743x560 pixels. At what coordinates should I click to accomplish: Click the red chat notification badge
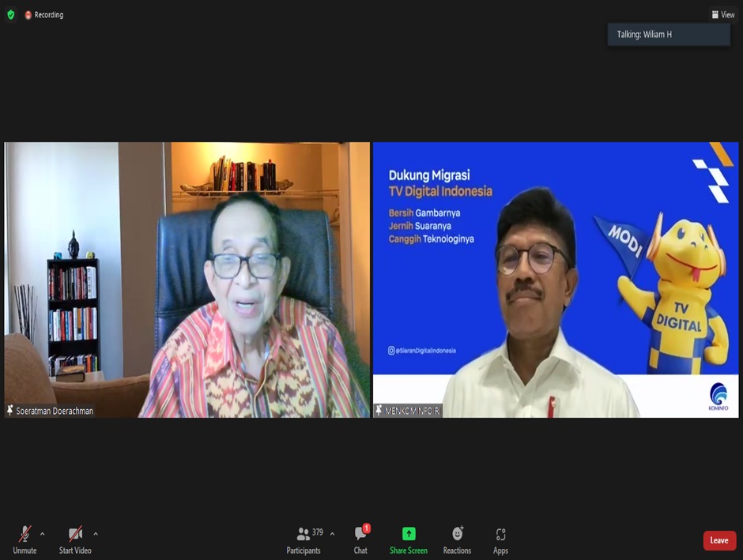(x=366, y=528)
